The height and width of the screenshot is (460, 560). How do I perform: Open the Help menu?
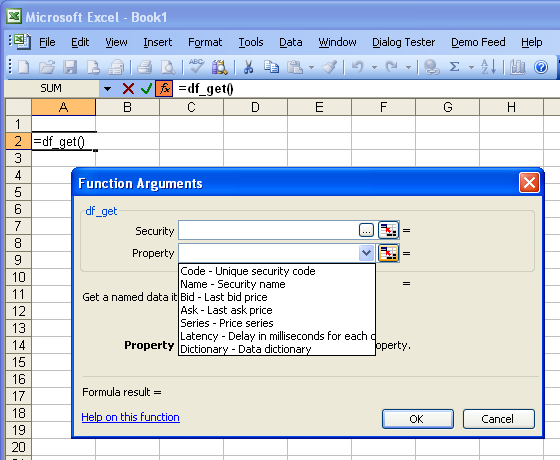(x=531, y=42)
